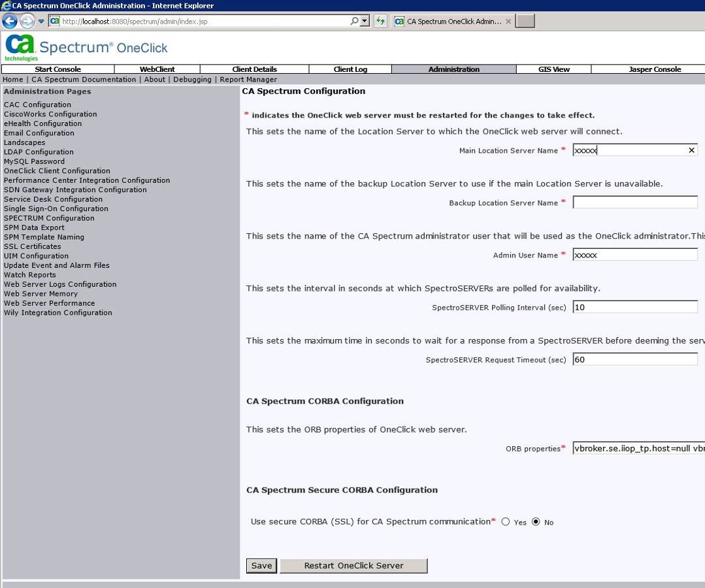Go to the Home link

[12, 80]
